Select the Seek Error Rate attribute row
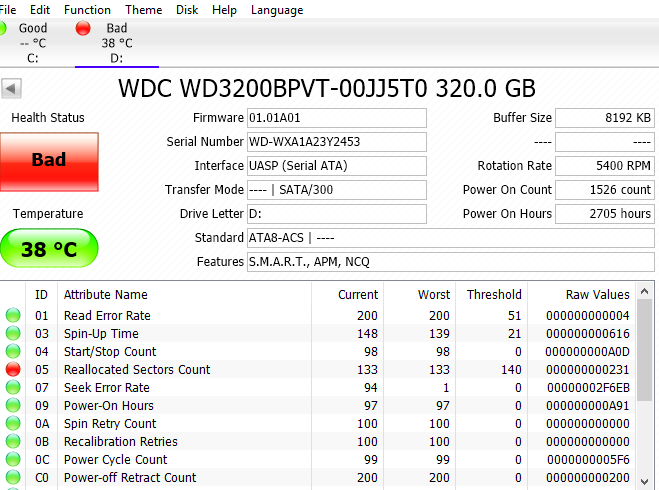Image resolution: width=659 pixels, height=490 pixels. (318, 387)
